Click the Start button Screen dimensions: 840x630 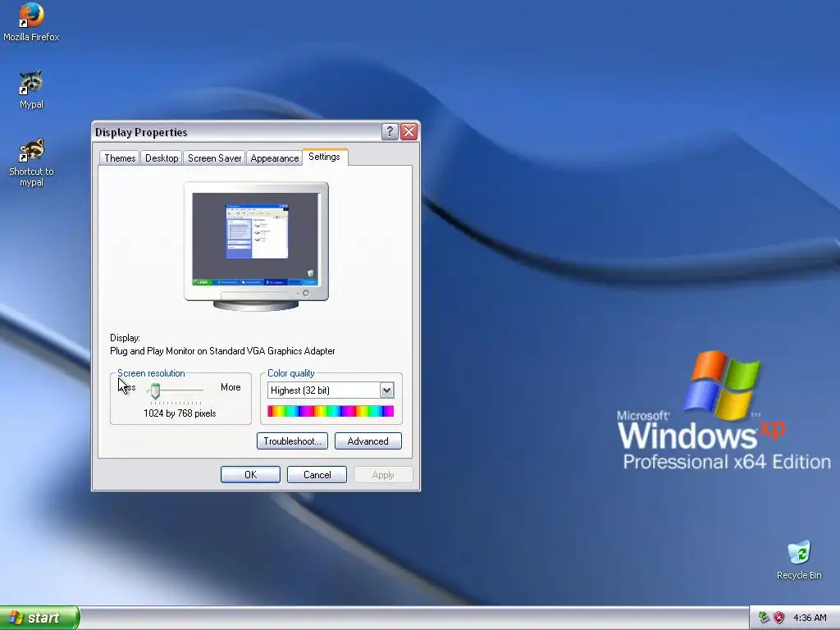pyautogui.click(x=39, y=618)
